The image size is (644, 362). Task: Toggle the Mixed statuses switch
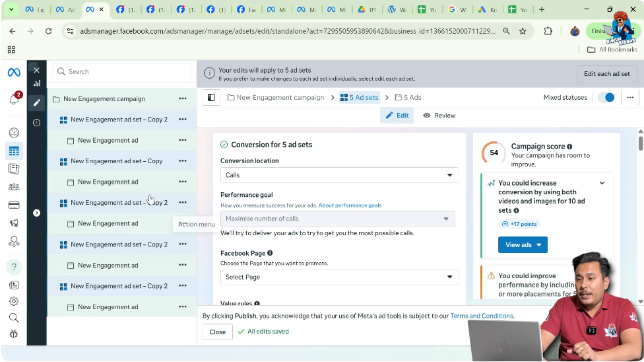click(x=606, y=98)
